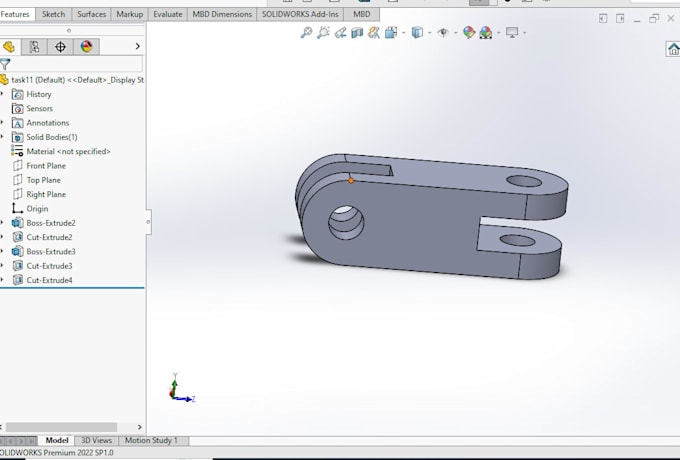680x460 pixels.
Task: Select the Sensors folder
Action: (39, 108)
